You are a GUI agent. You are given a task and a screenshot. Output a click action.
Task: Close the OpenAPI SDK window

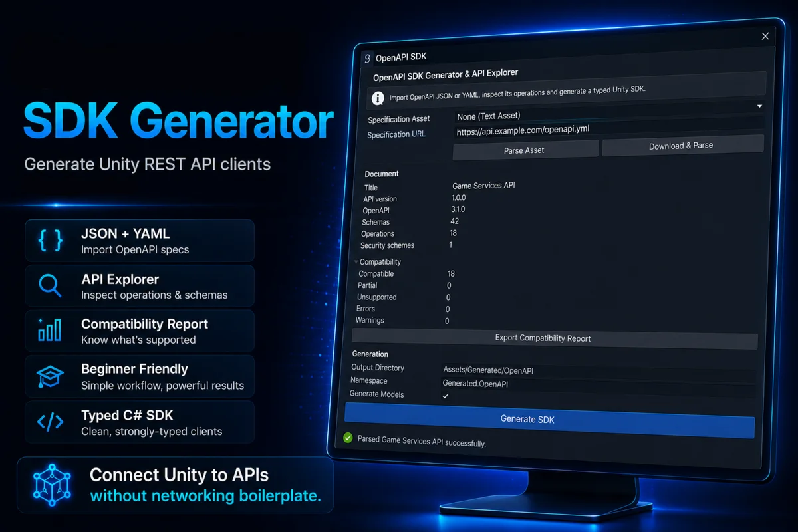(x=765, y=36)
